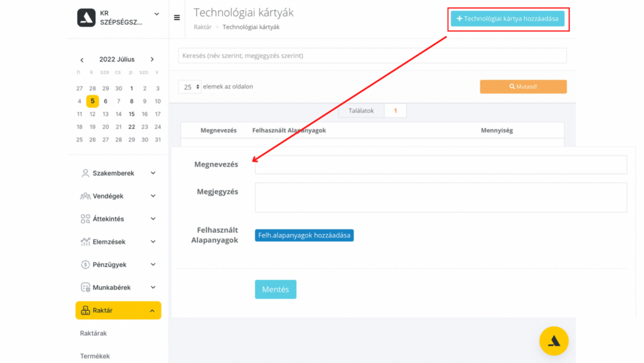Image resolution: width=644 pixels, height=363 pixels.
Task: Select July 5 in the calendar
Action: 93,101
